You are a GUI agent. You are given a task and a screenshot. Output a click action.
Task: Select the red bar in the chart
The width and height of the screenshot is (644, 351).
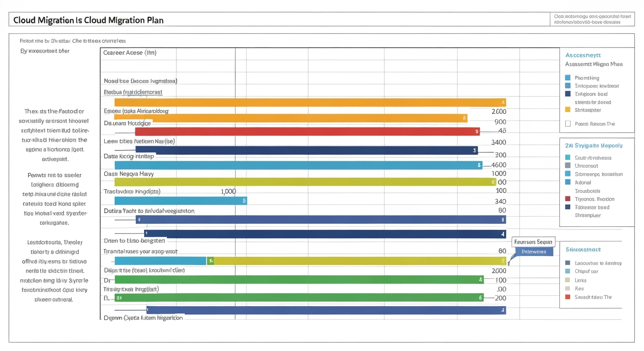307,132
